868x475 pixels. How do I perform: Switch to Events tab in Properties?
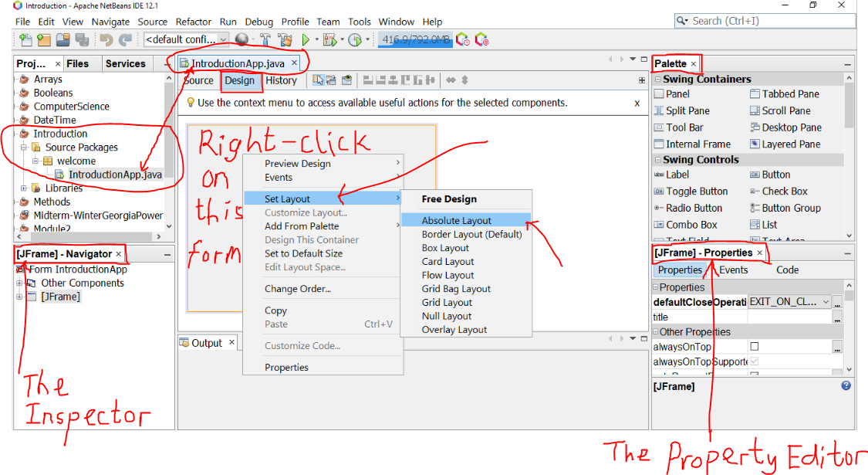coord(733,270)
